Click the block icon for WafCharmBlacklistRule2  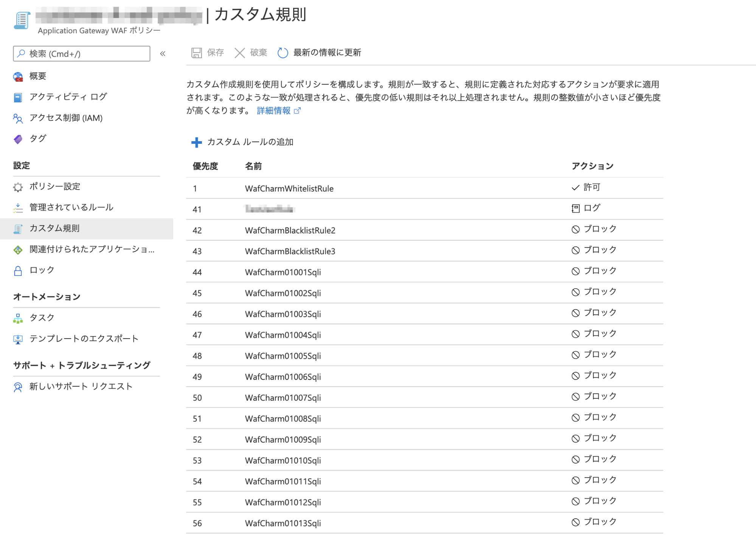(575, 229)
